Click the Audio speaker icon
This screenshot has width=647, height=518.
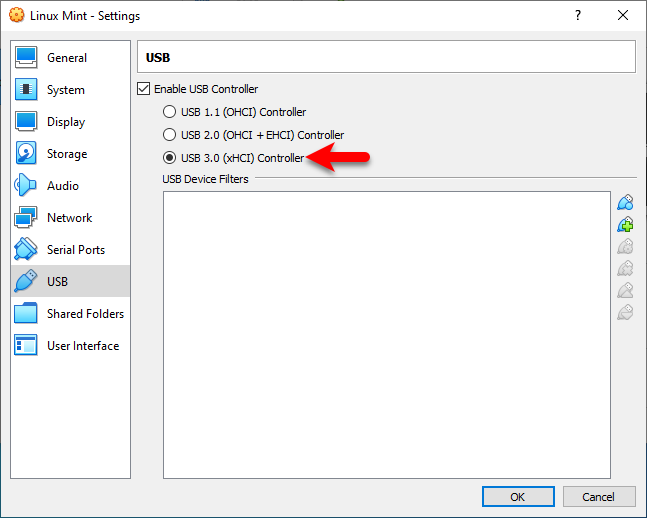pyautogui.click(x=26, y=185)
